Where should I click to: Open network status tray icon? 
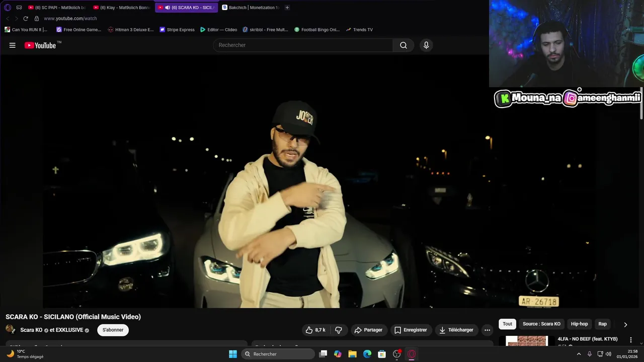(600, 354)
